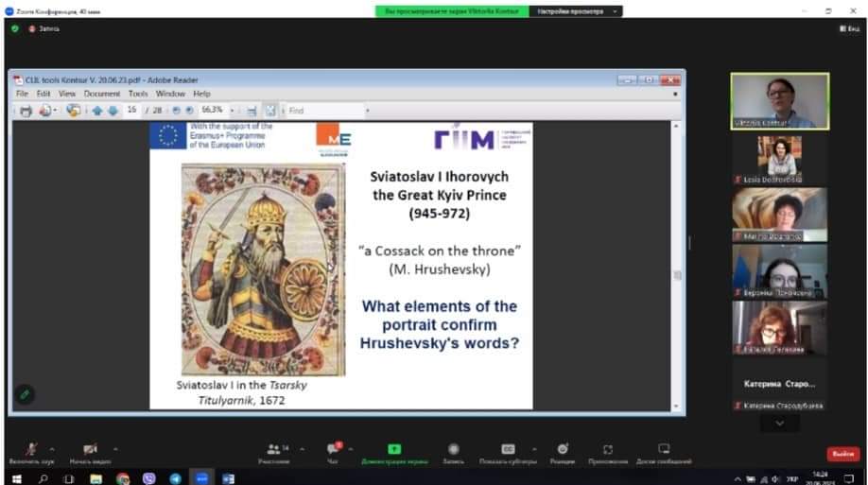Click the Вид view button top right

850,28
